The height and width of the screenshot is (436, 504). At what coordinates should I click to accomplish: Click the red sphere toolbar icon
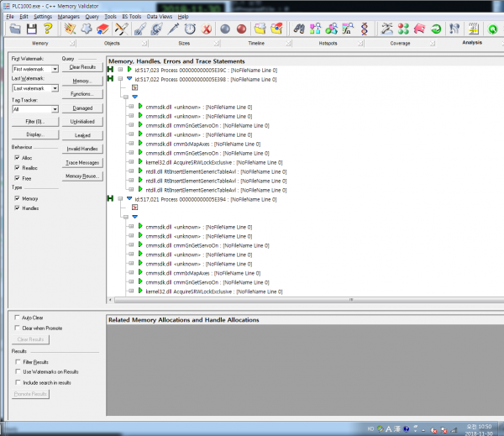(241, 29)
